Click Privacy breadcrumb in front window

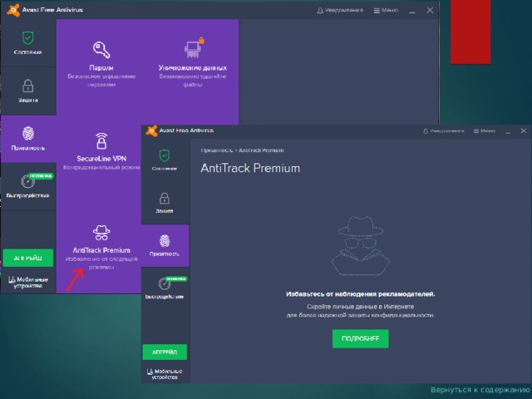216,150
